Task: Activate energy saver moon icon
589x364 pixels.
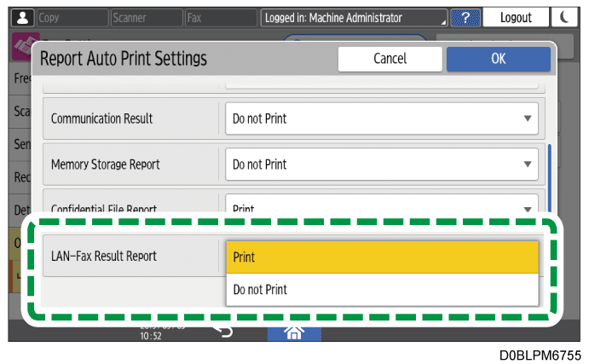Action: (x=566, y=17)
